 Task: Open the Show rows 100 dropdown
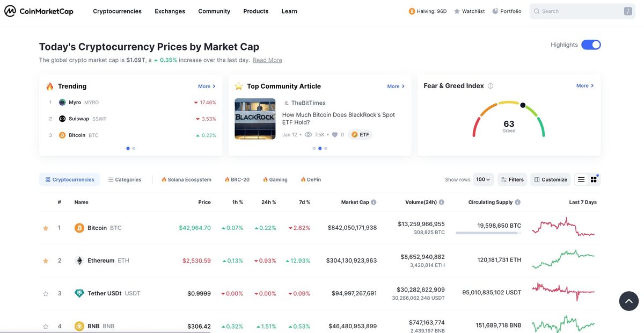(483, 179)
